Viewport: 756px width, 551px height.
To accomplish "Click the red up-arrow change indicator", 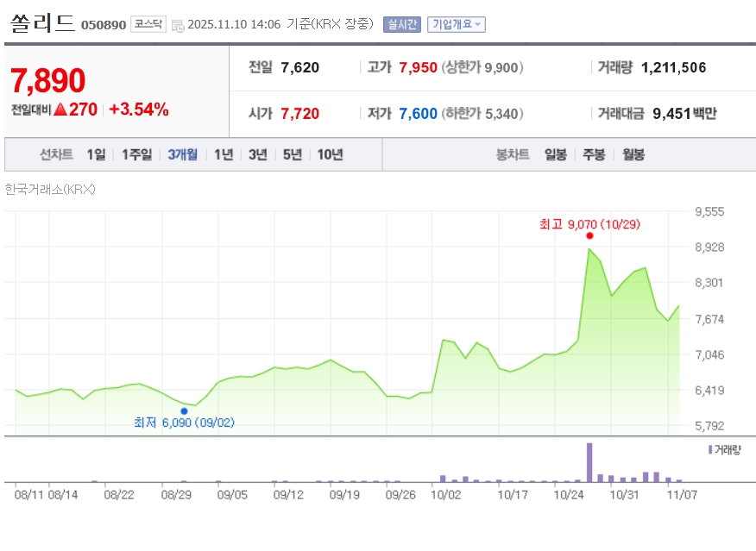I will click(60, 110).
